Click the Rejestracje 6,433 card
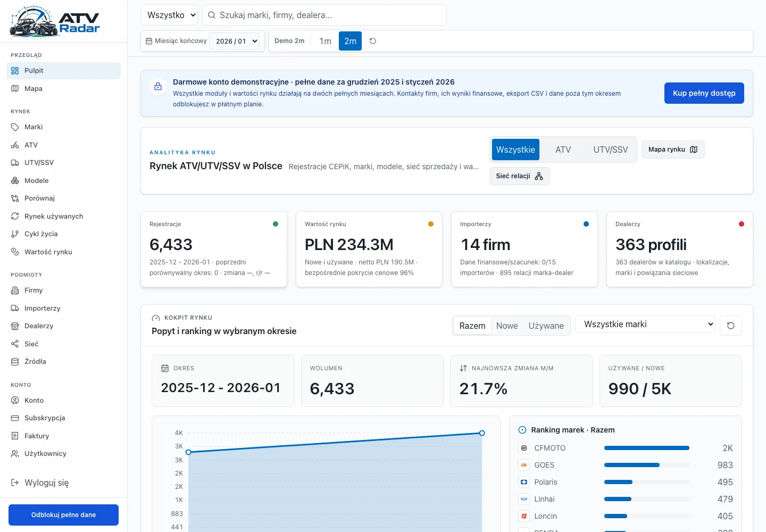The width and height of the screenshot is (766, 532). tap(214, 250)
